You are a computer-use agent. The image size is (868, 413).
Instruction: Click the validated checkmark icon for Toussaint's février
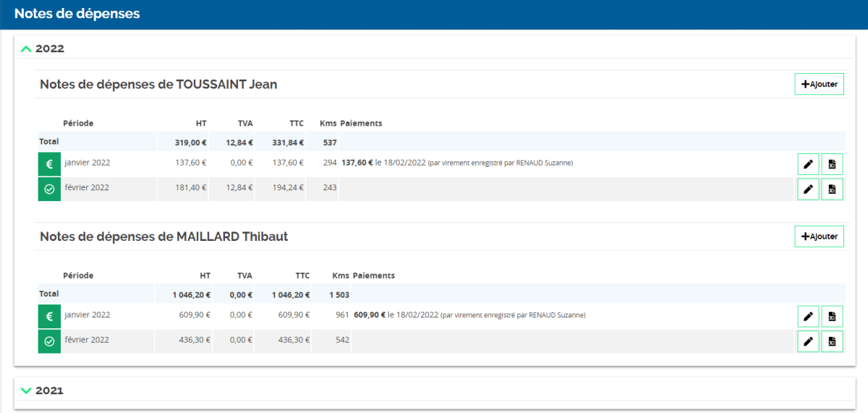click(x=49, y=189)
